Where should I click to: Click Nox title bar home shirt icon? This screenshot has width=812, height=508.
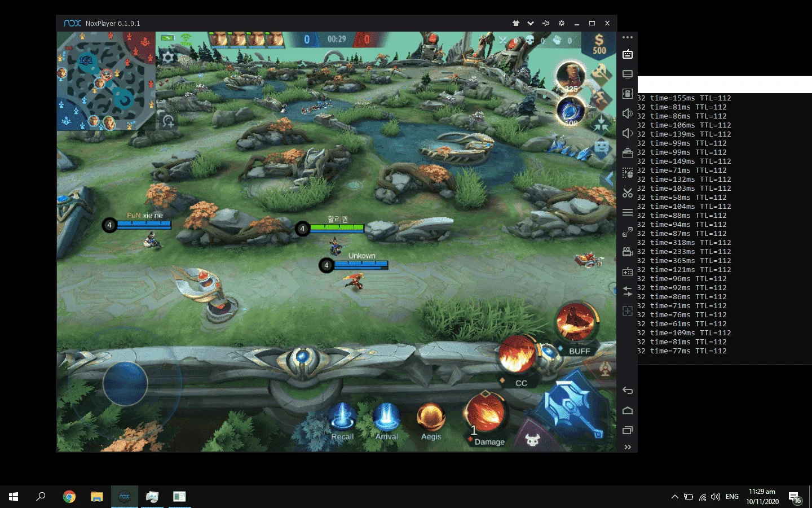point(515,23)
